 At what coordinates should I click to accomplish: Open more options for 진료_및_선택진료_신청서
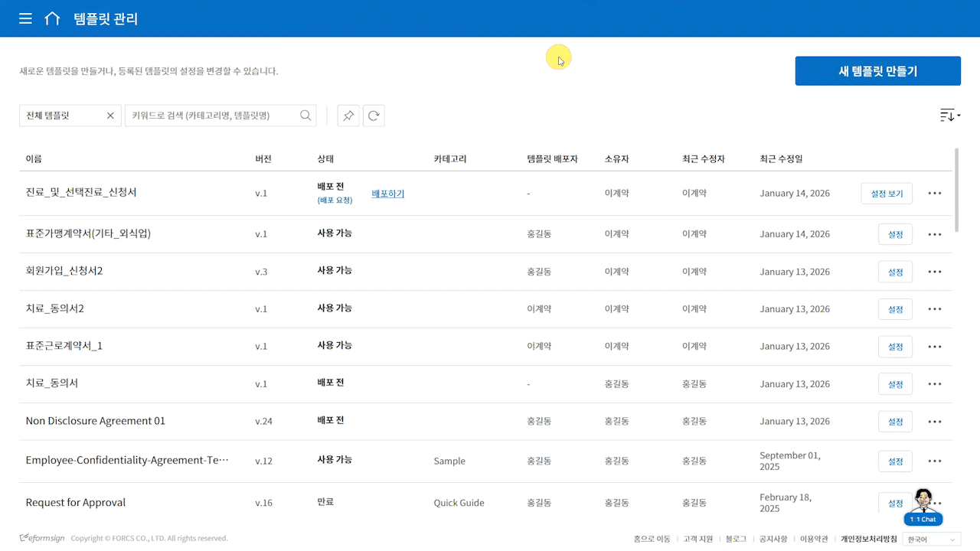point(934,194)
